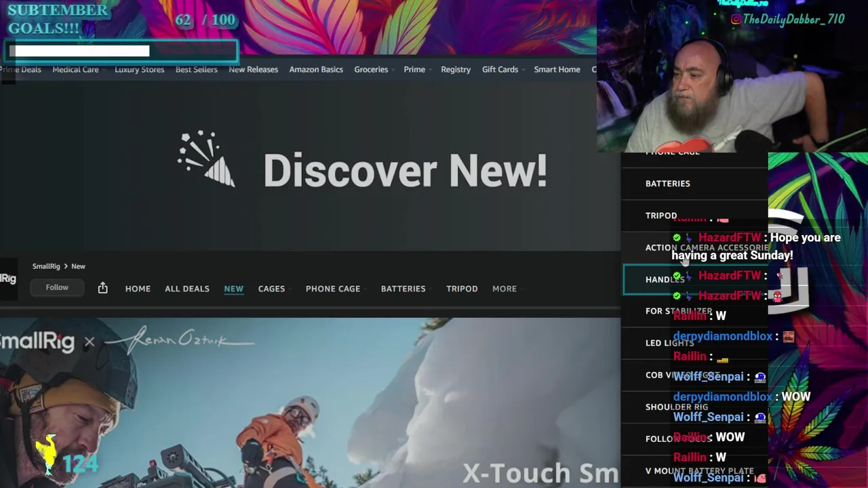Image resolution: width=868 pixels, height=488 pixels.
Task: Select the NEW store tab
Action: pos(233,289)
